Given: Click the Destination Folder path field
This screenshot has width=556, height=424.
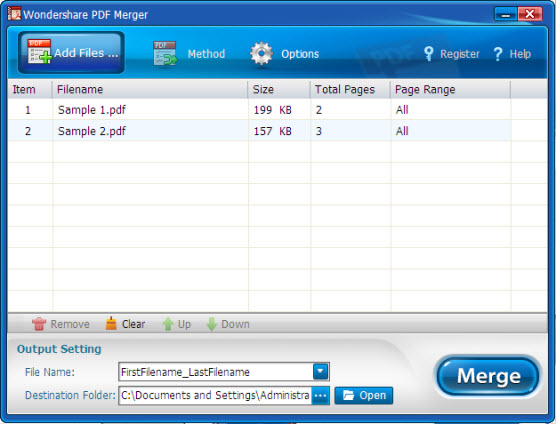Looking at the screenshot, I should [215, 395].
